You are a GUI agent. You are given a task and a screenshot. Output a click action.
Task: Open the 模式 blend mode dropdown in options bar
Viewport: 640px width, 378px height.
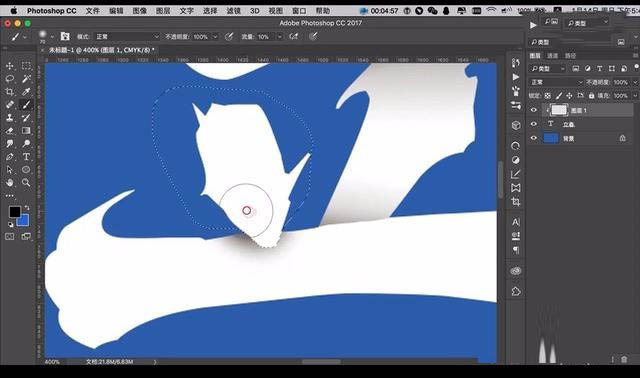127,37
